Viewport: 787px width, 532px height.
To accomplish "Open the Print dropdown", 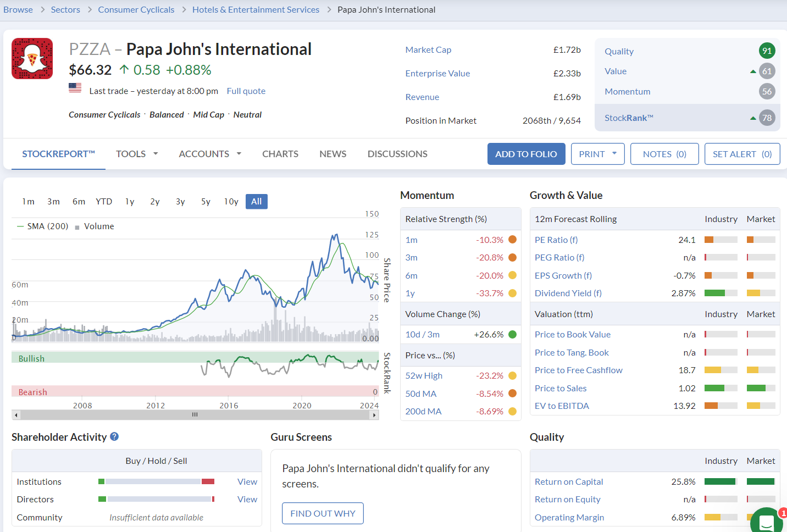I will 598,154.
